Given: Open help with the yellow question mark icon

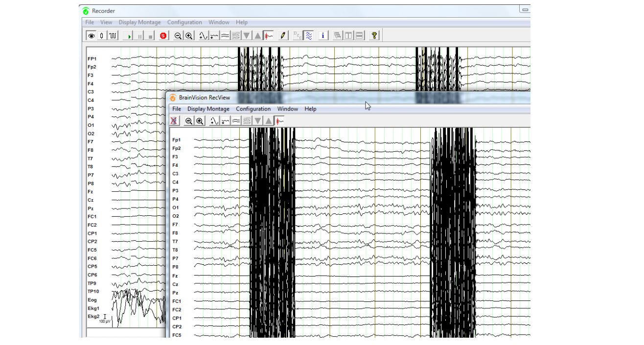Looking at the screenshot, I should (374, 36).
